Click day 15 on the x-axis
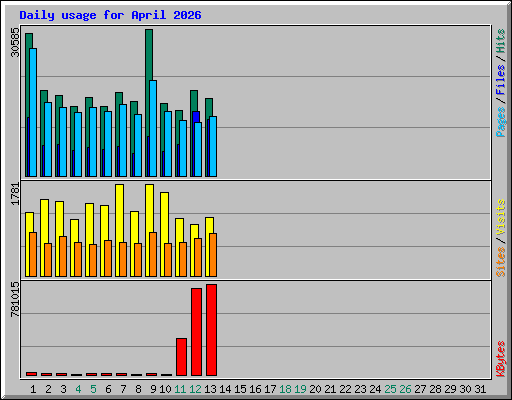 [x=240, y=389]
